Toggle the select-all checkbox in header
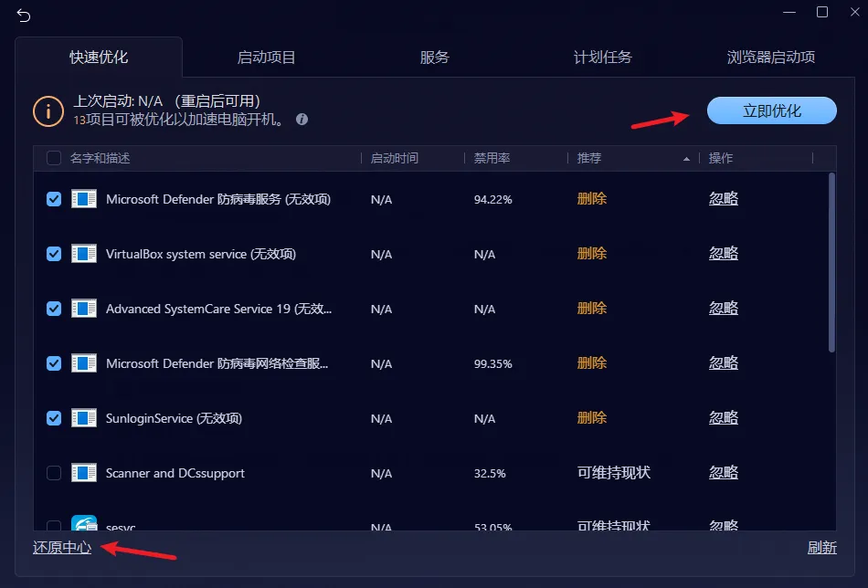The width and height of the screenshot is (868, 588). click(54, 158)
